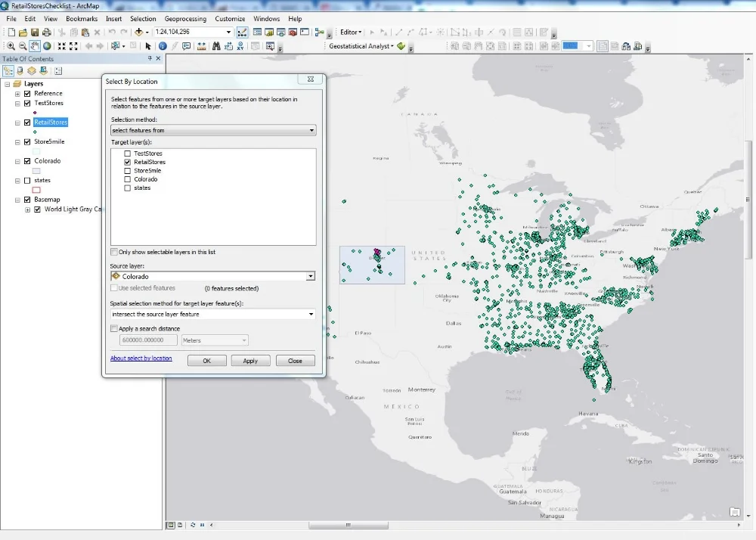The width and height of the screenshot is (756, 540).
Task: Open the File menu
Action: (11, 19)
